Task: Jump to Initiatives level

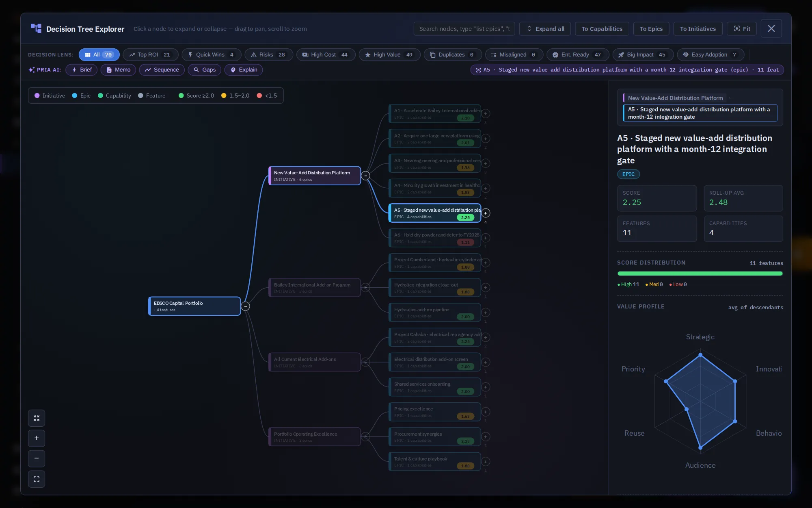Action: [x=698, y=29]
